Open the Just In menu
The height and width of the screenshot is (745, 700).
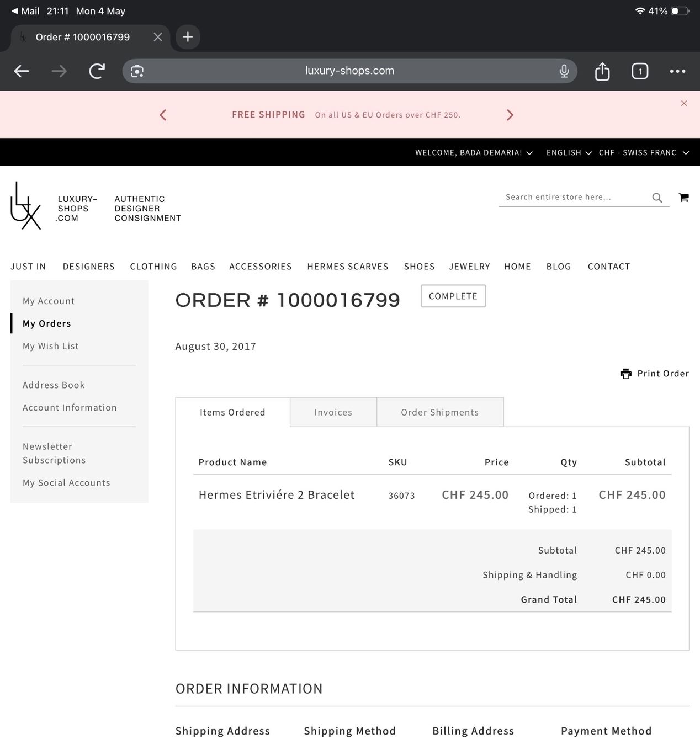(28, 267)
